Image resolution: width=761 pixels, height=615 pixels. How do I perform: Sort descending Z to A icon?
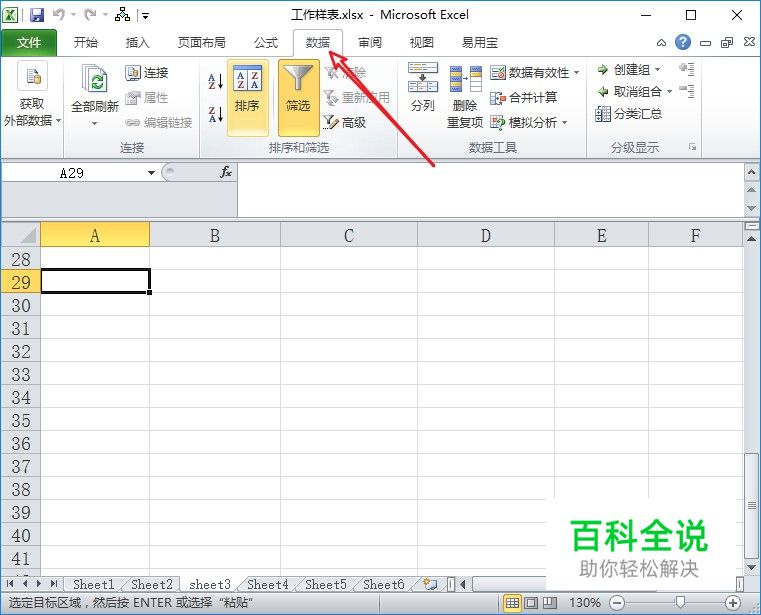215,114
